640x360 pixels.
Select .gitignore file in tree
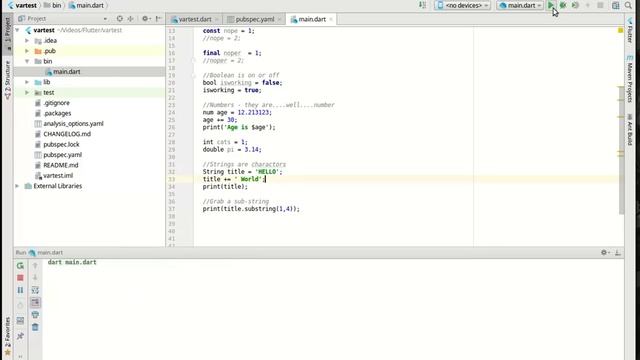tap(56, 103)
